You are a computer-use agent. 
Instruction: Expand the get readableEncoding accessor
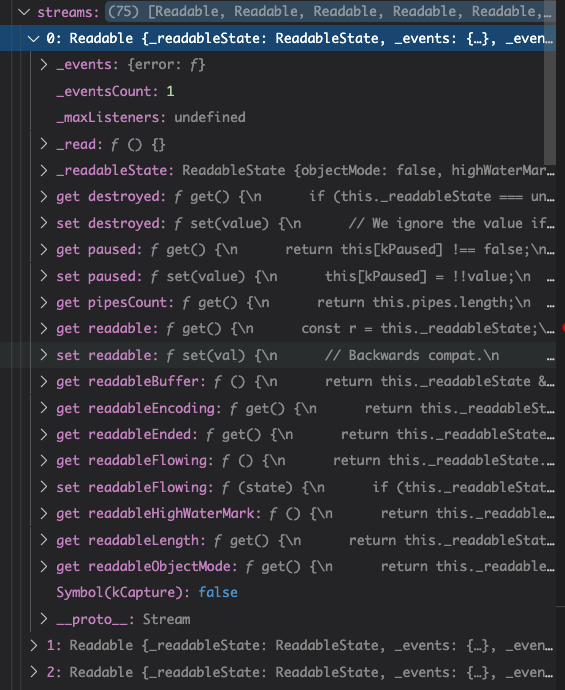tap(44, 408)
